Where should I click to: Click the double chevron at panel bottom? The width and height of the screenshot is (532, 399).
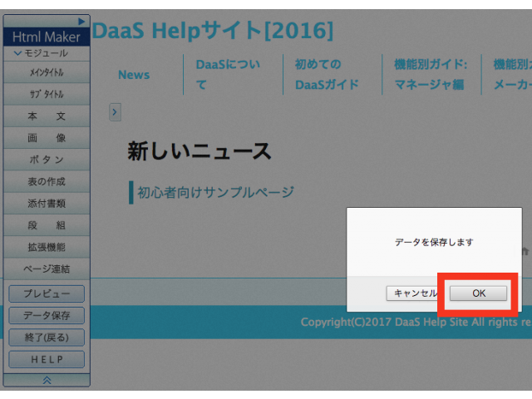[47, 379]
